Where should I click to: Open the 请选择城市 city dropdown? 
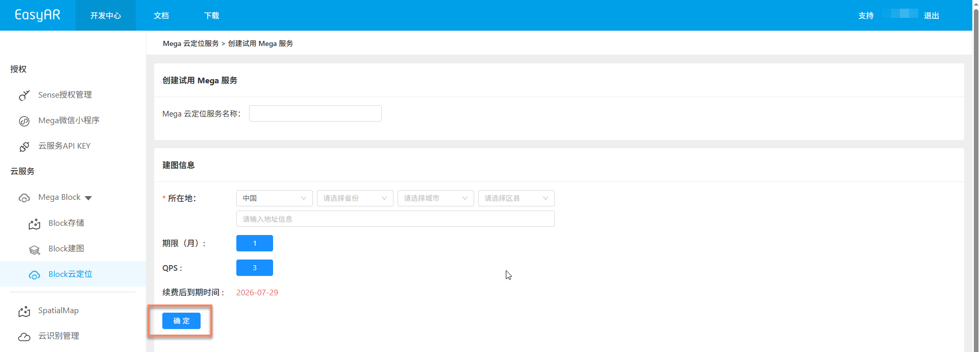pyautogui.click(x=436, y=198)
